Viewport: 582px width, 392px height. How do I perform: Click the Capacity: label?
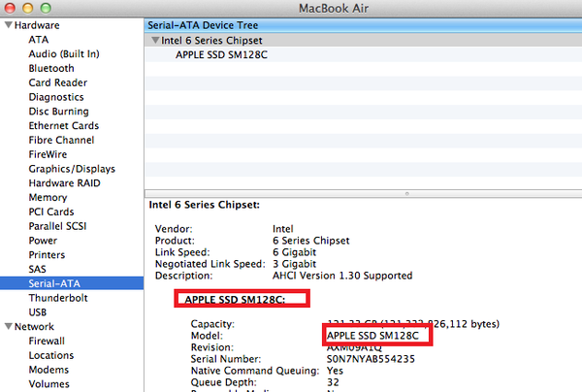coord(212,324)
